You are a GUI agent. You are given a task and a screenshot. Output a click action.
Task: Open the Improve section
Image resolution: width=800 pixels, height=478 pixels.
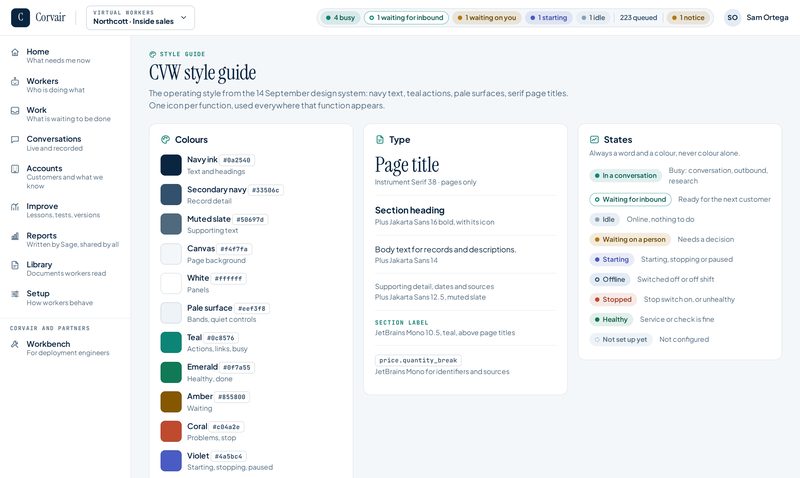point(65,210)
